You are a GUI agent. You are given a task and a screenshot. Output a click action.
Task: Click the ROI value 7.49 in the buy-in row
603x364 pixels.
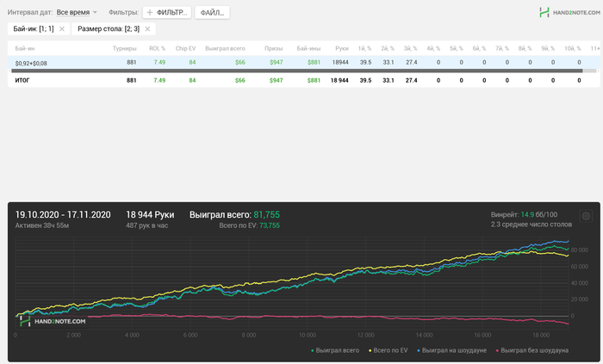point(159,62)
